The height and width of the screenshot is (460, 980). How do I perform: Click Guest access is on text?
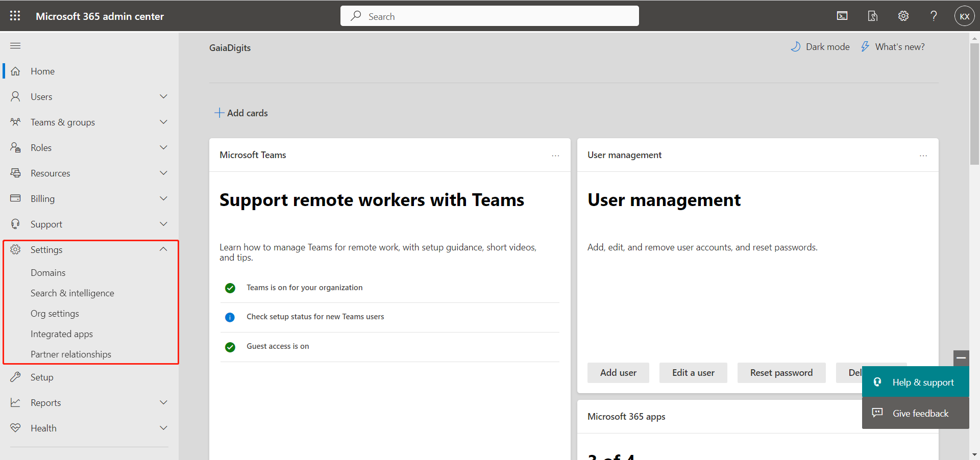278,346
